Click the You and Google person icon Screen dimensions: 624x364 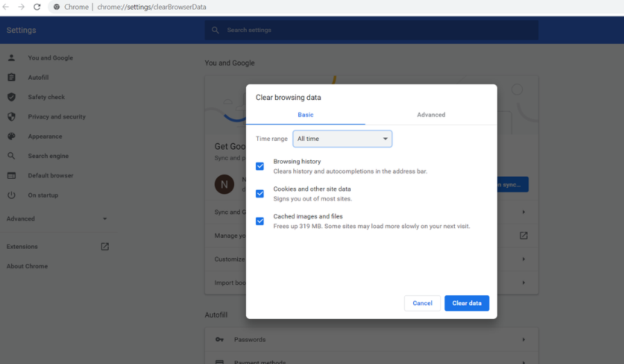click(x=12, y=58)
